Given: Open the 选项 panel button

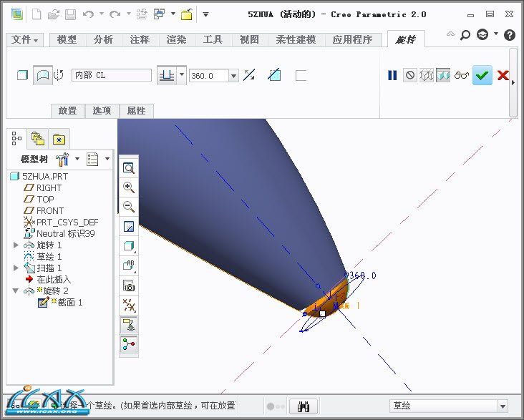Looking at the screenshot, I should pos(102,111).
